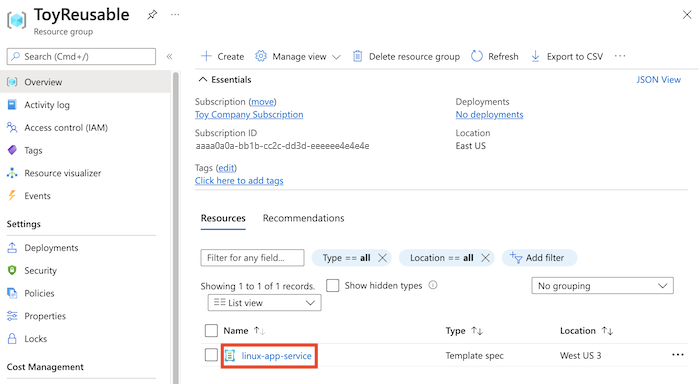Pin the ToyReusable resource group
The width and height of the screenshot is (700, 384).
coord(152,15)
